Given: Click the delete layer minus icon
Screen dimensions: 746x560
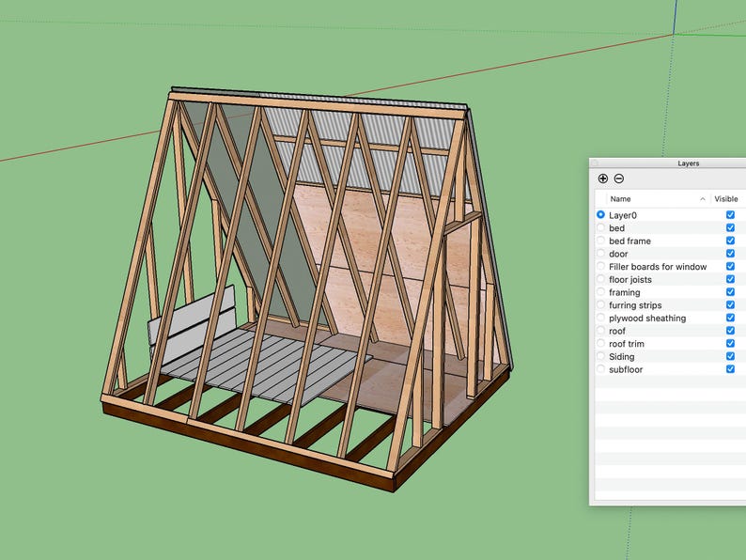Looking at the screenshot, I should click(618, 179).
